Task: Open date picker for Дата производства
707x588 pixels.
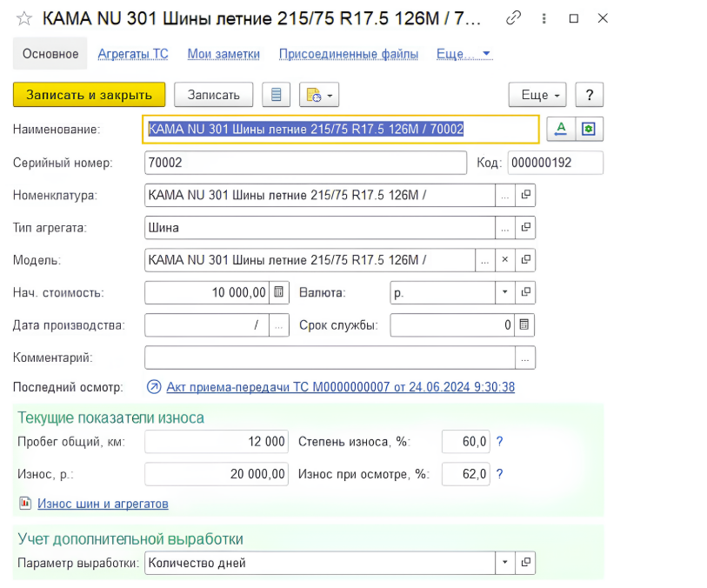Action: (x=278, y=325)
